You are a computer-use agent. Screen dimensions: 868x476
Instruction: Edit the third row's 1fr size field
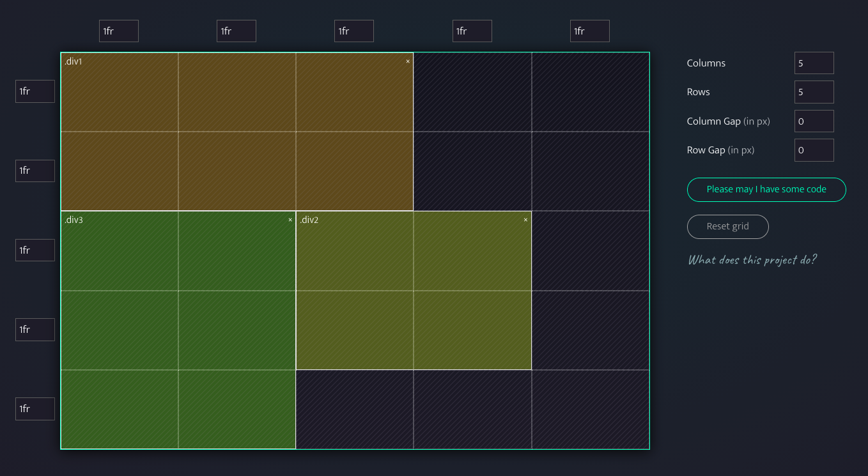pos(35,250)
